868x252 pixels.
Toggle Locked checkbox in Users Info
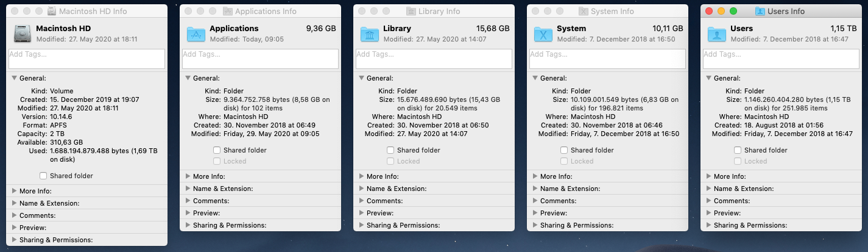click(738, 161)
